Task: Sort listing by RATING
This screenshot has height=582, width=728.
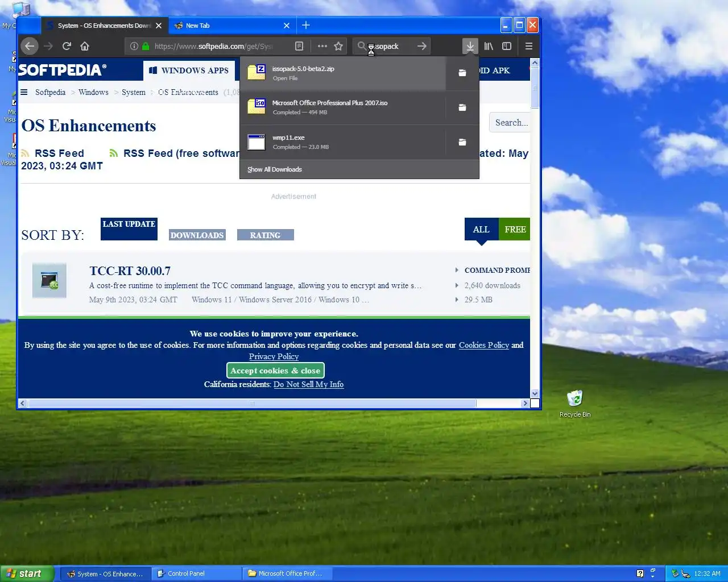Action: click(x=266, y=235)
